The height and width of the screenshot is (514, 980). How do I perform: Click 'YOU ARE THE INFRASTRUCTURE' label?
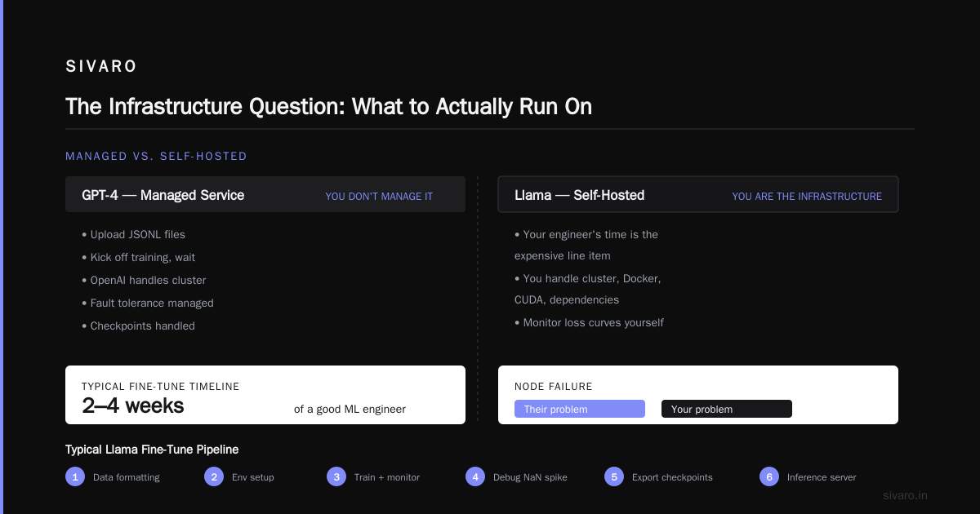(807, 197)
